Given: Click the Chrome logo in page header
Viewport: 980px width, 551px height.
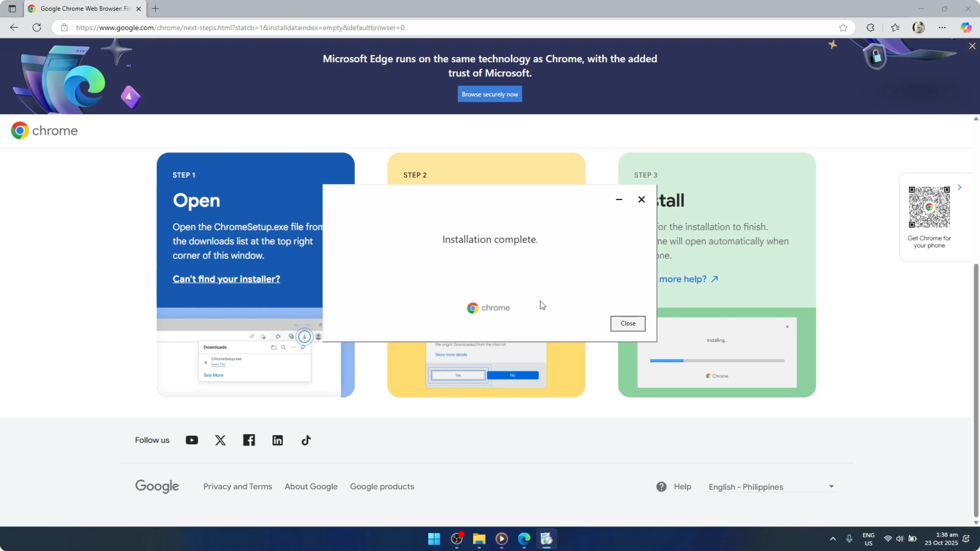Looking at the screenshot, I should coord(44,130).
